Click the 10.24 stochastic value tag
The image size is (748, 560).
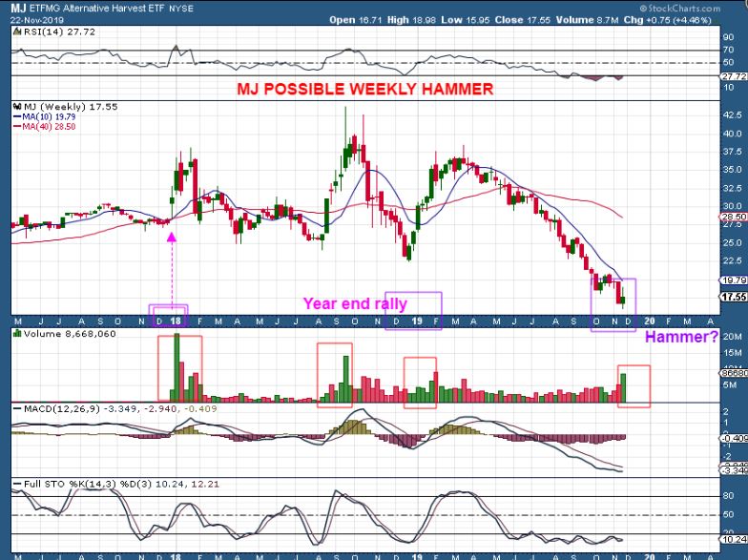pos(735,540)
